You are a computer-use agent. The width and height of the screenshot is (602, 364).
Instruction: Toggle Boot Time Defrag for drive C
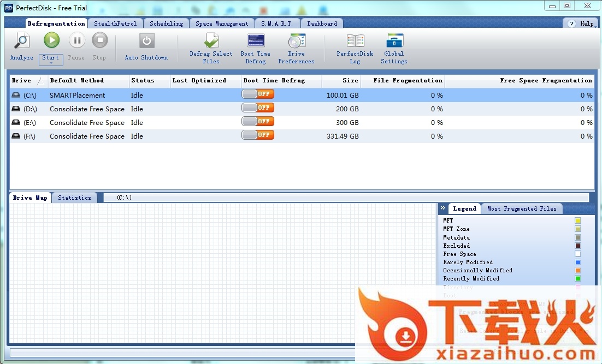pos(258,94)
